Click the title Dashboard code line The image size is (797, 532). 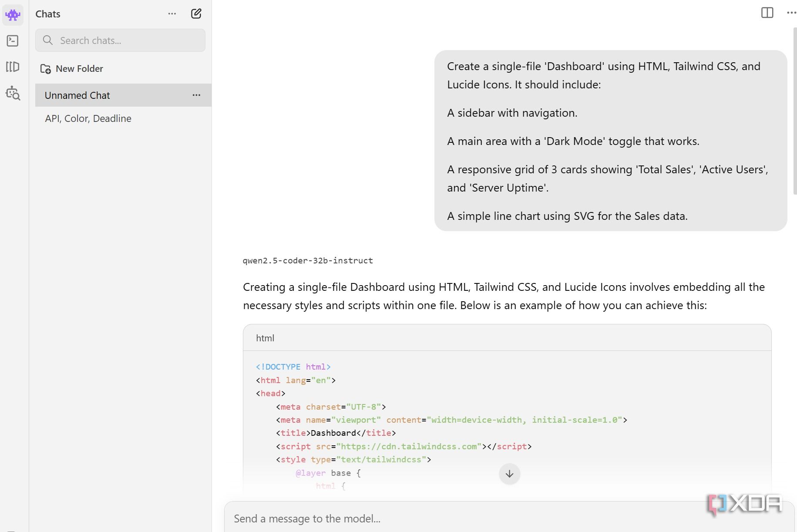point(336,433)
